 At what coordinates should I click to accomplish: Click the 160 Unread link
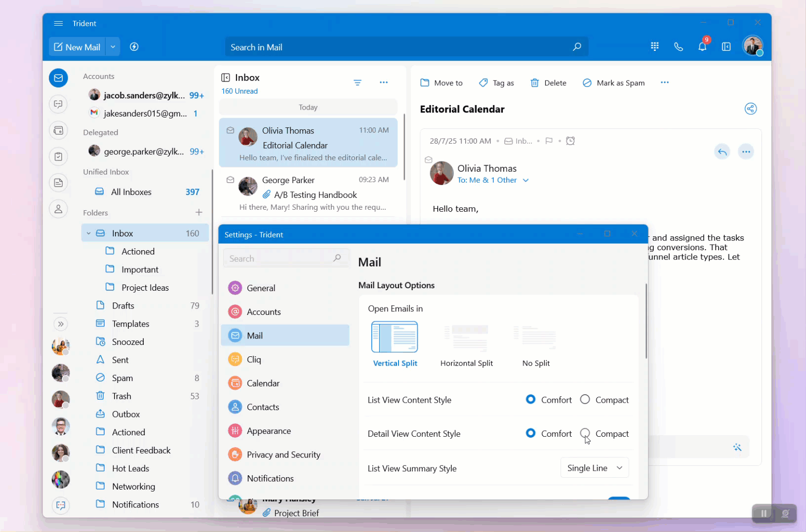pos(240,91)
